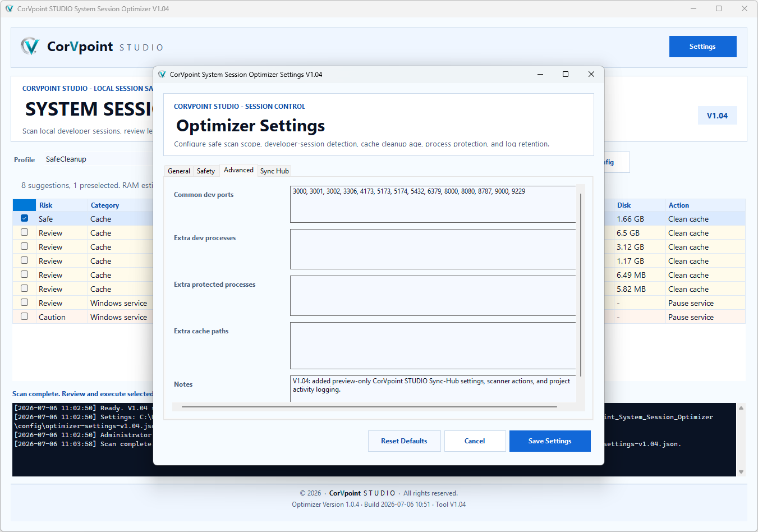Click the Save Settings button
The width and height of the screenshot is (758, 532).
(x=550, y=441)
